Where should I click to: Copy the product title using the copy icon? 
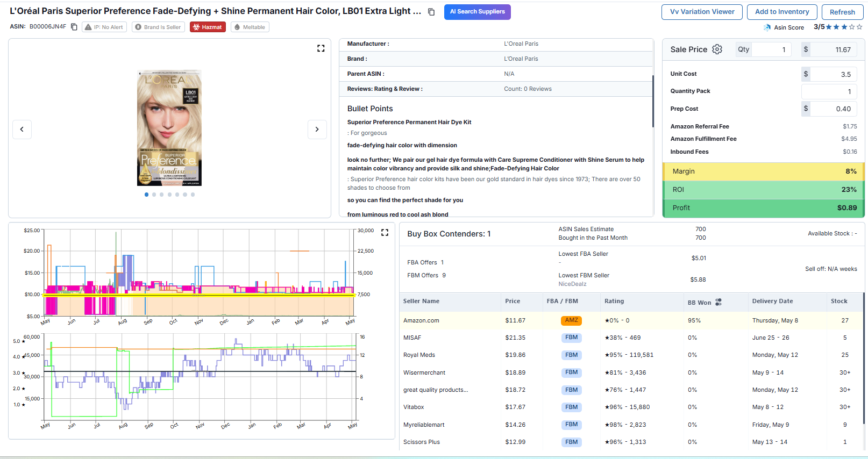coord(431,12)
